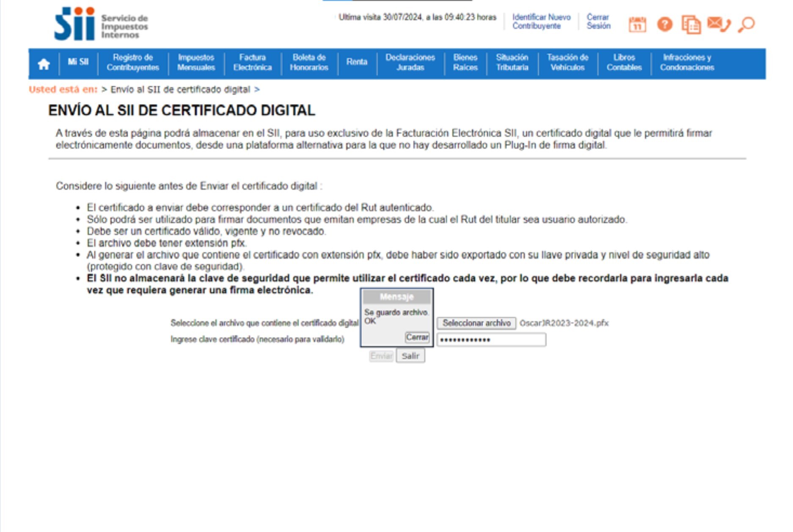Click 'El archivo debe tener extensión pfx.' bullet

click(167, 243)
